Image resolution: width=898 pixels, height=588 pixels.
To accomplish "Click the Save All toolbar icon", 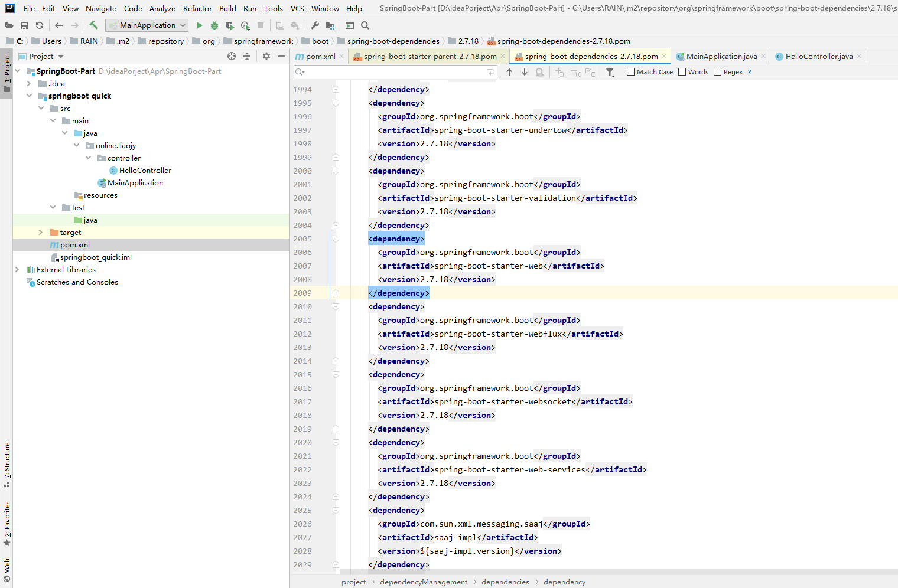I will [x=24, y=25].
